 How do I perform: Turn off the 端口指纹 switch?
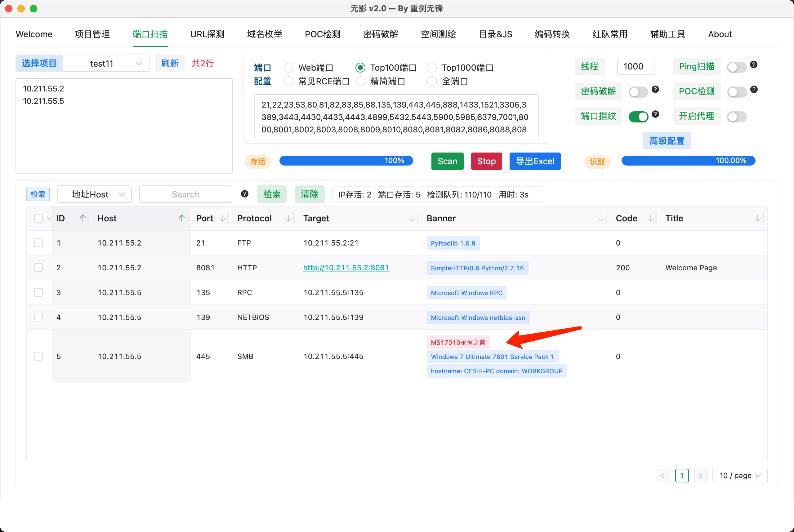(638, 117)
